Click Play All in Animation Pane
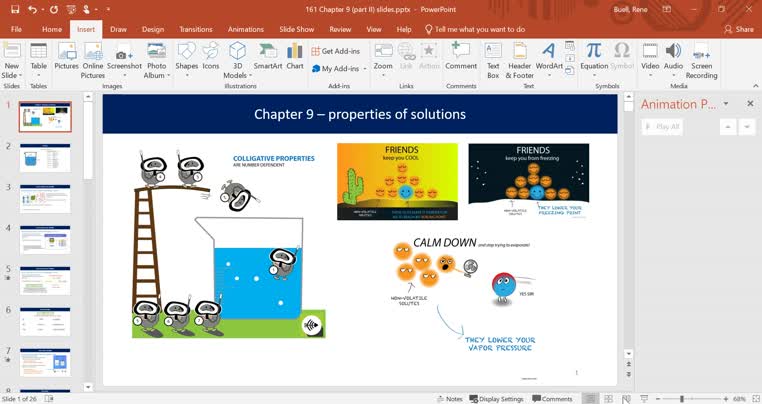This screenshot has height=404, width=762. point(663,127)
